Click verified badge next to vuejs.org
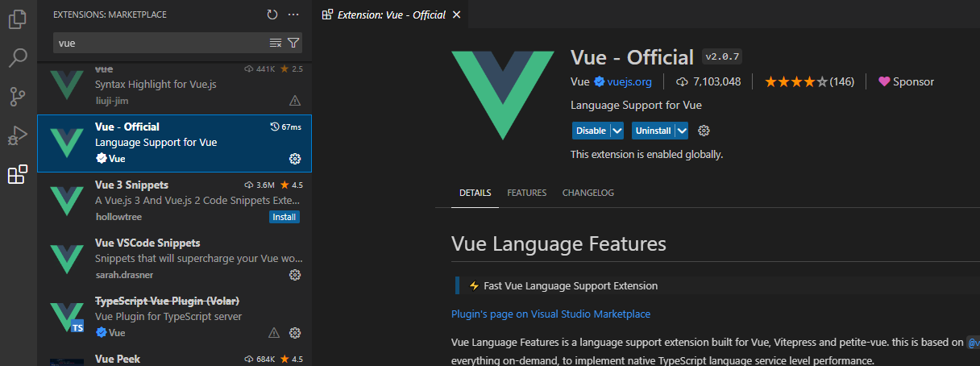This screenshot has width=980, height=366. [600, 81]
